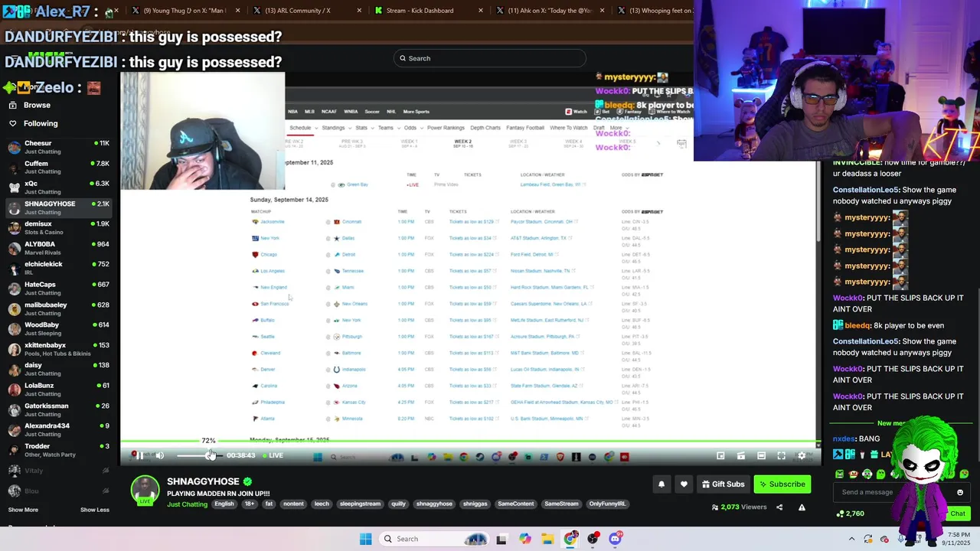Click the Kick search field
This screenshot has width=980, height=551.
[x=490, y=58]
